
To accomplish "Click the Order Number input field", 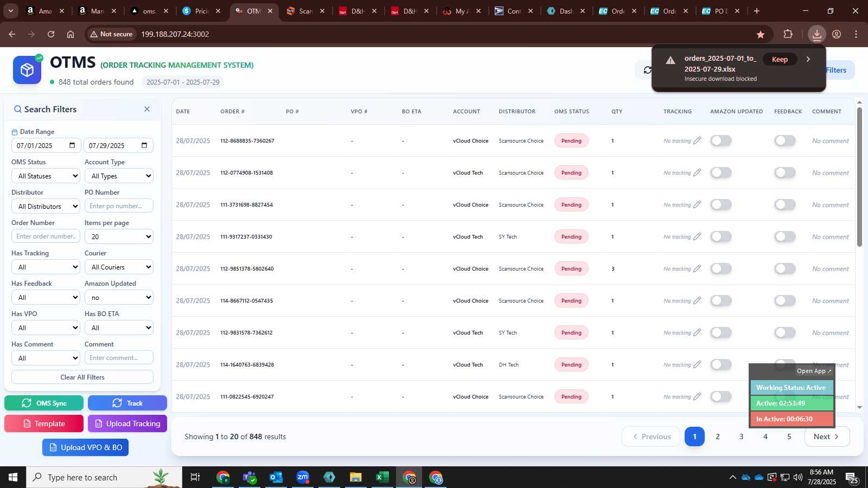I will pos(46,236).
